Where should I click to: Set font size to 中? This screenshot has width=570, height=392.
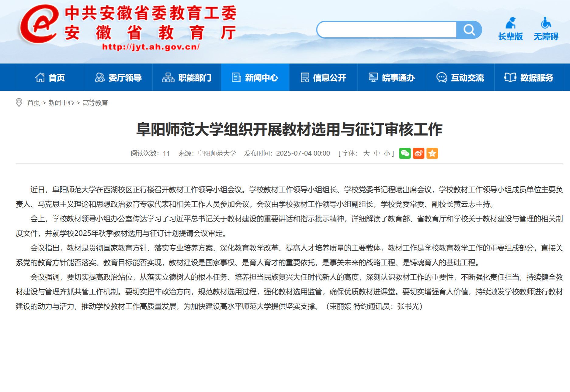click(x=377, y=153)
